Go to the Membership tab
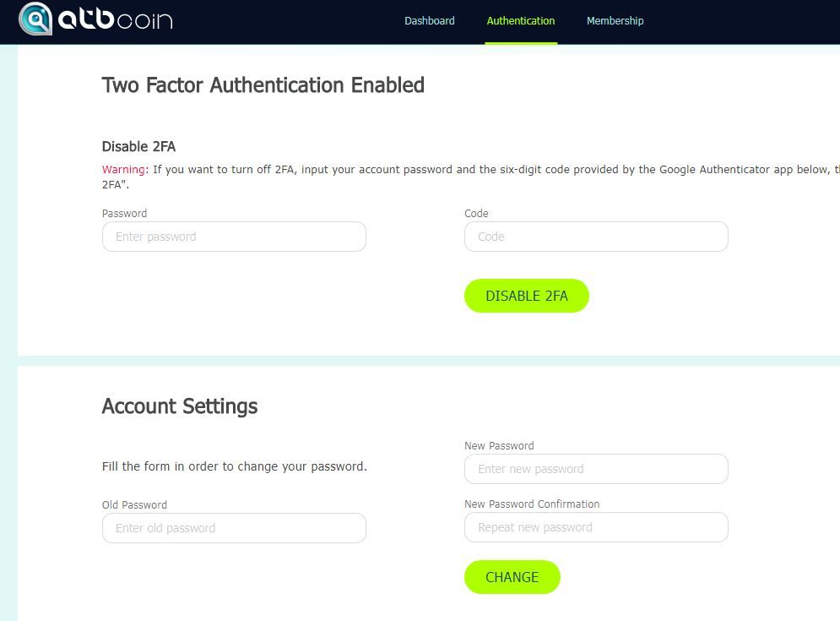Viewport: 840px width, 621px height. click(615, 21)
